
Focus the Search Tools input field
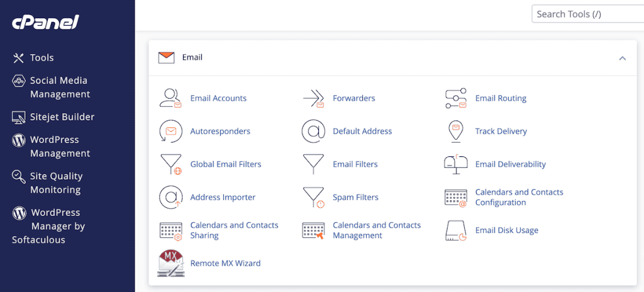coord(588,14)
